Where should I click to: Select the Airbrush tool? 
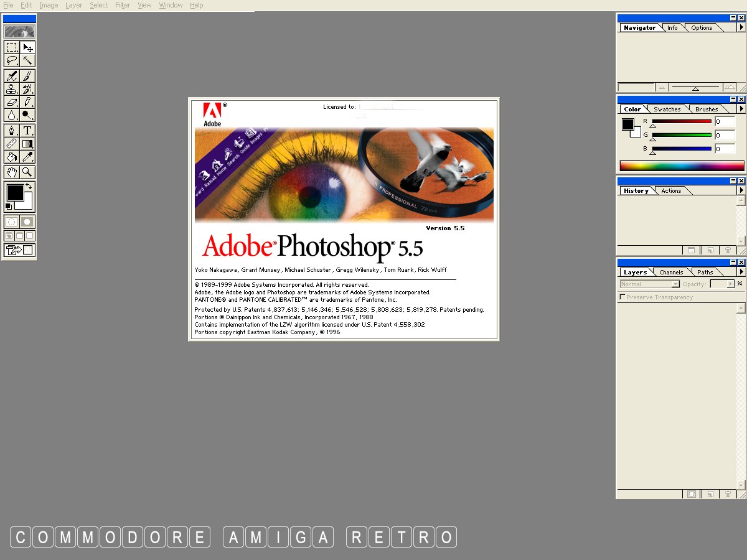click(12, 76)
